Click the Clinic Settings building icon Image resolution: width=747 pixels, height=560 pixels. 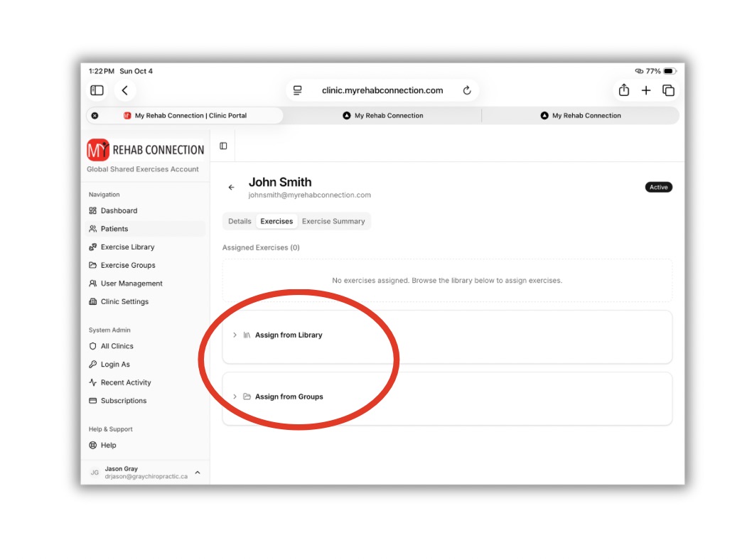(x=93, y=301)
